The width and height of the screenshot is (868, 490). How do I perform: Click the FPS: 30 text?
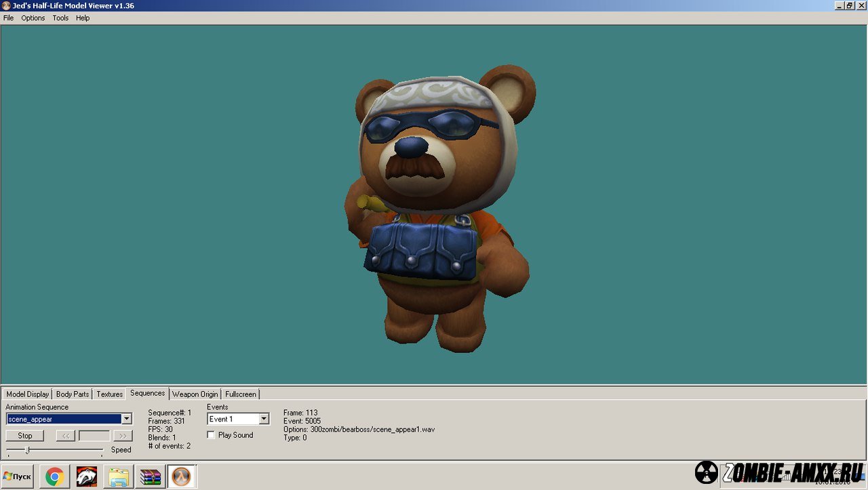[160, 430]
